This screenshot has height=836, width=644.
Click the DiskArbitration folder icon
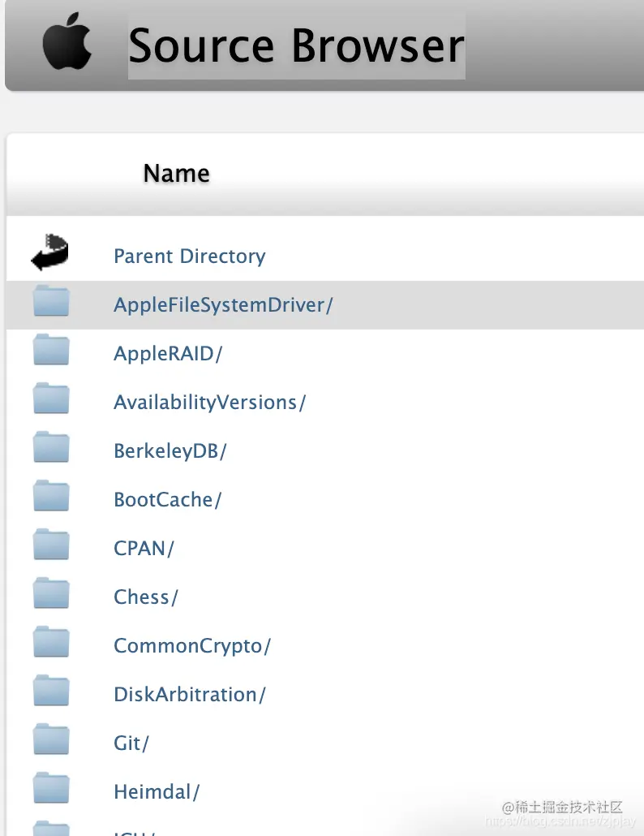pos(51,691)
